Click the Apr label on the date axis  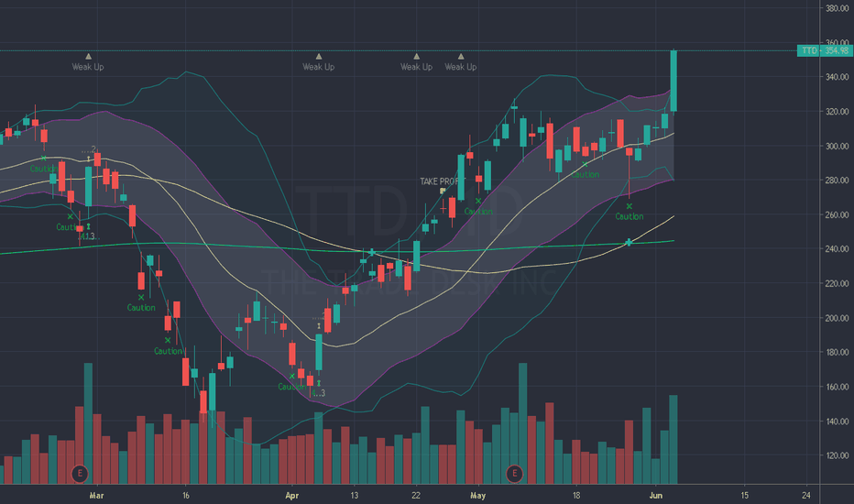tap(292, 495)
